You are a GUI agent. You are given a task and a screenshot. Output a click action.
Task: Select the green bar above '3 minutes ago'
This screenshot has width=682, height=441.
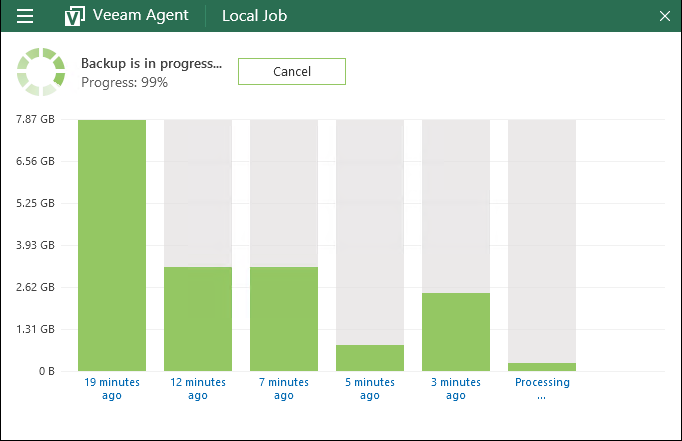pos(456,332)
